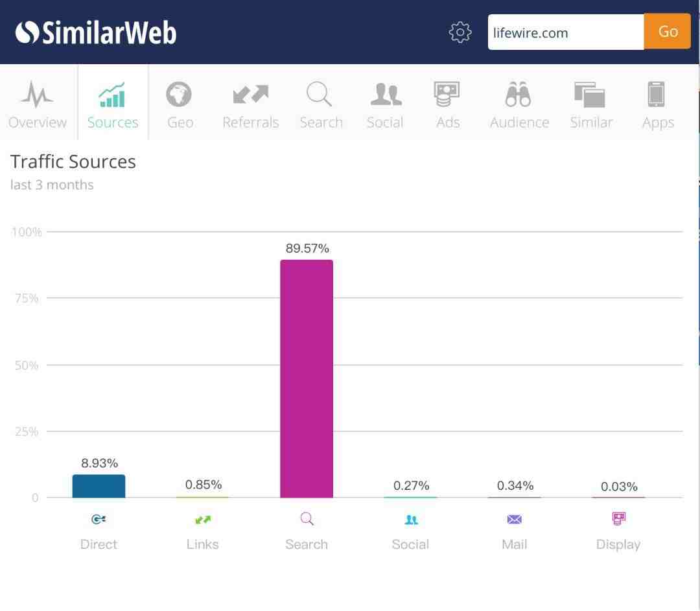Open the Audience binoculars tab
700x611 pixels.
(x=519, y=104)
